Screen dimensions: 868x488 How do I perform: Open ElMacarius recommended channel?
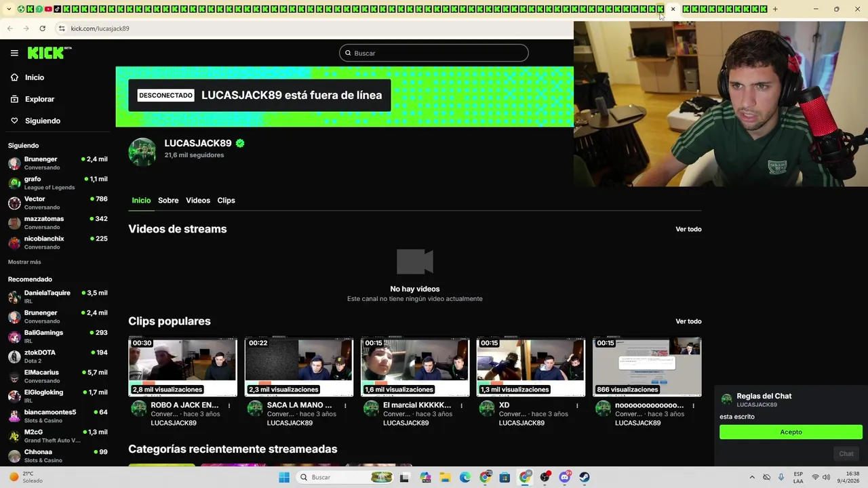pyautogui.click(x=58, y=376)
